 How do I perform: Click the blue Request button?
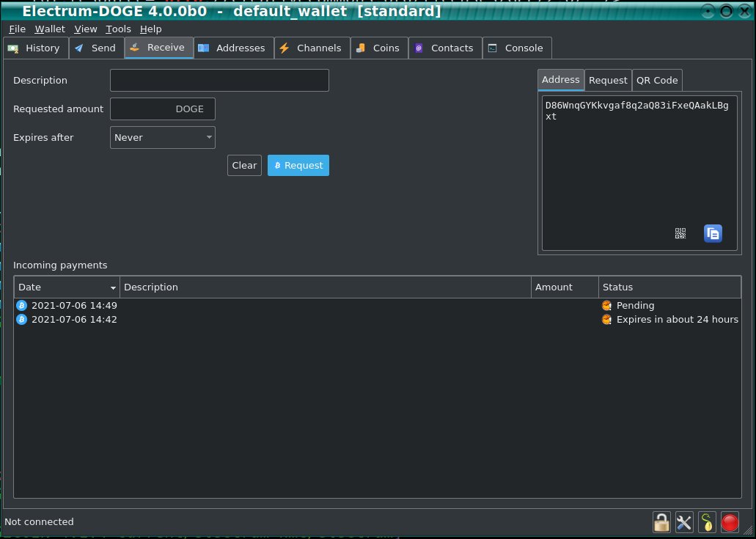pos(298,165)
